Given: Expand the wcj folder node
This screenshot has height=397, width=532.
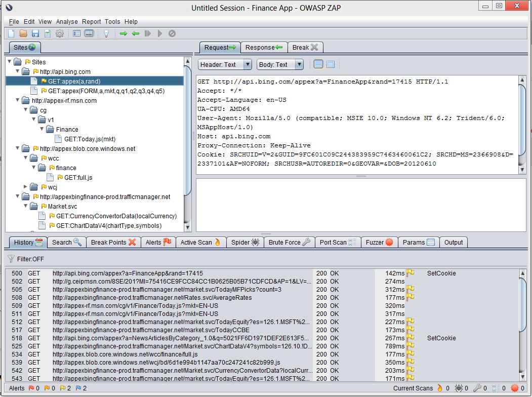Looking at the screenshot, I should [x=26, y=187].
